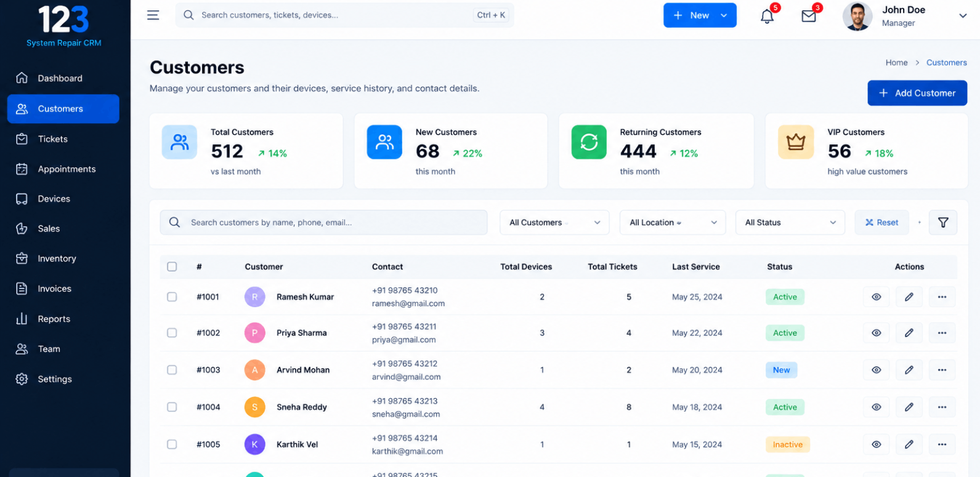This screenshot has width=980, height=477.
Task: Check the box for customer #1005
Action: (x=172, y=444)
